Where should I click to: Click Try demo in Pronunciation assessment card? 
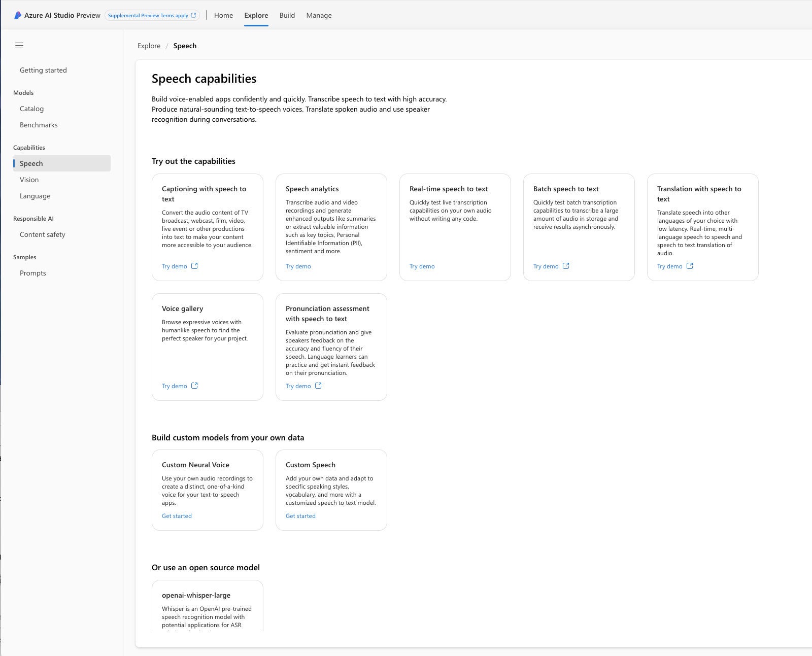coord(298,386)
